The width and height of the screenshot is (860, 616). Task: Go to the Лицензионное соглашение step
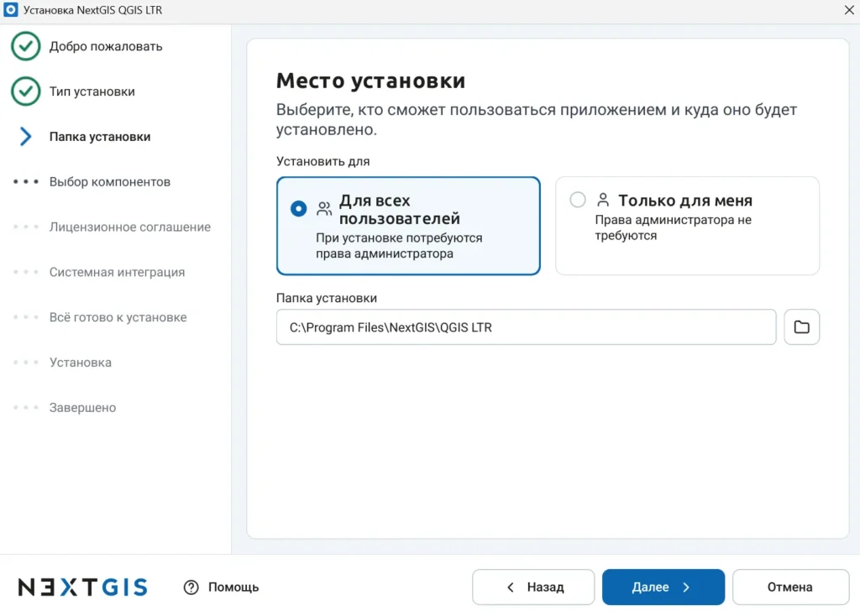click(x=130, y=227)
